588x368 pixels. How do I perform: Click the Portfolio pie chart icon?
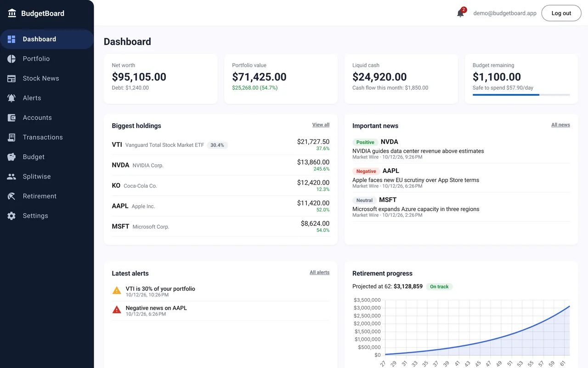[x=11, y=59]
